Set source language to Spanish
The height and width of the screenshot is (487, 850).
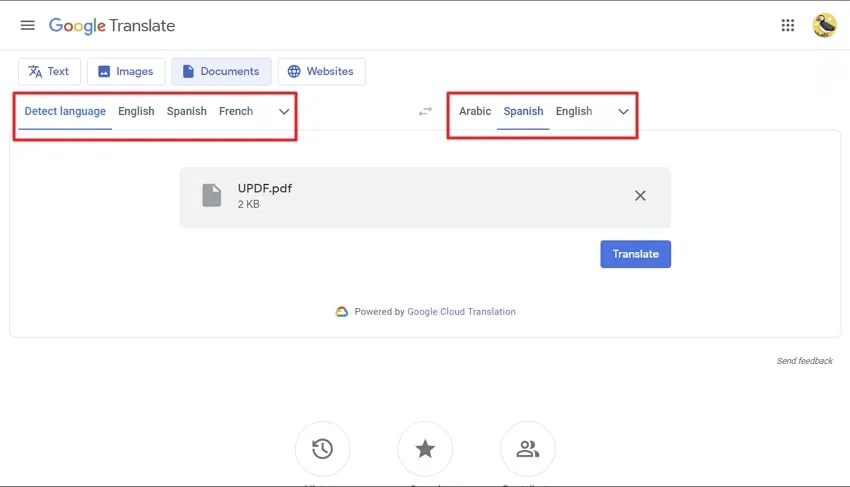pos(186,111)
